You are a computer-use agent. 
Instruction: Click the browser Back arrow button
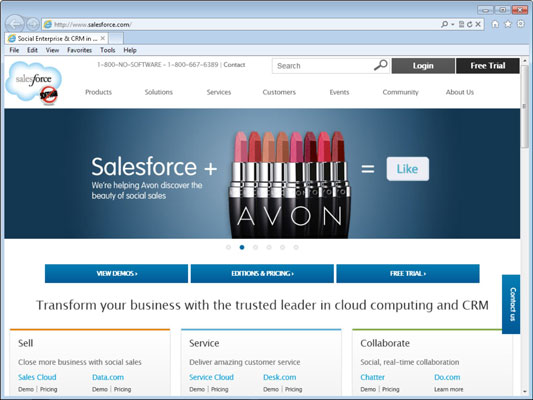click(15, 24)
